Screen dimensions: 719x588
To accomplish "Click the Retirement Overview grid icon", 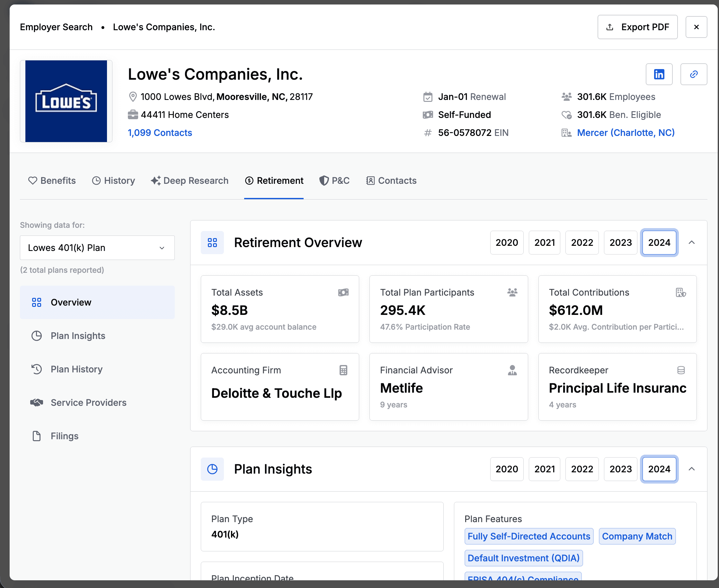I will click(x=212, y=243).
